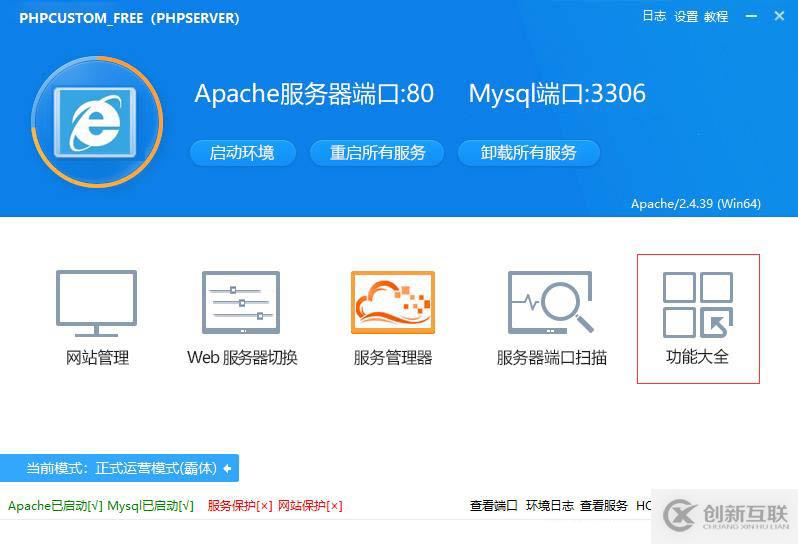
Task: Open the 服务管理器 orange cloud icon
Action: (x=393, y=303)
